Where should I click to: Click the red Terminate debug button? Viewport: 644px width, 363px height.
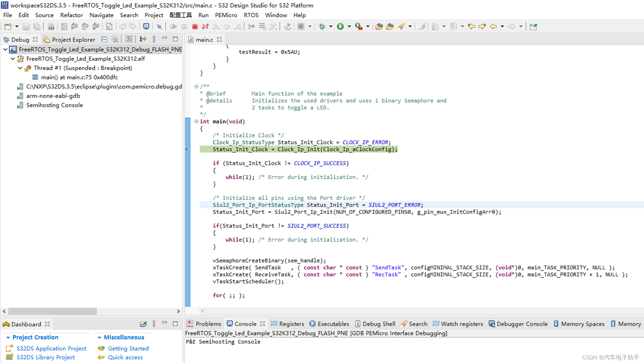tap(195, 27)
